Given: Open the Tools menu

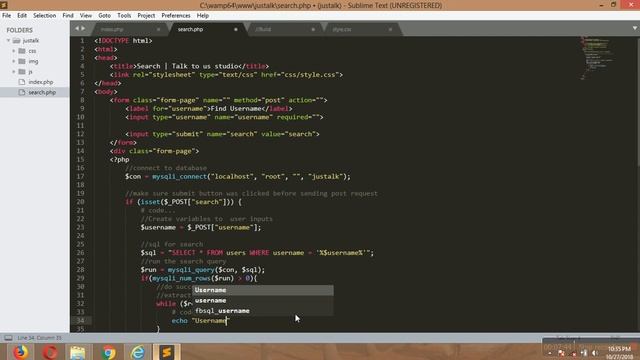Looking at the screenshot, I should (124, 16).
